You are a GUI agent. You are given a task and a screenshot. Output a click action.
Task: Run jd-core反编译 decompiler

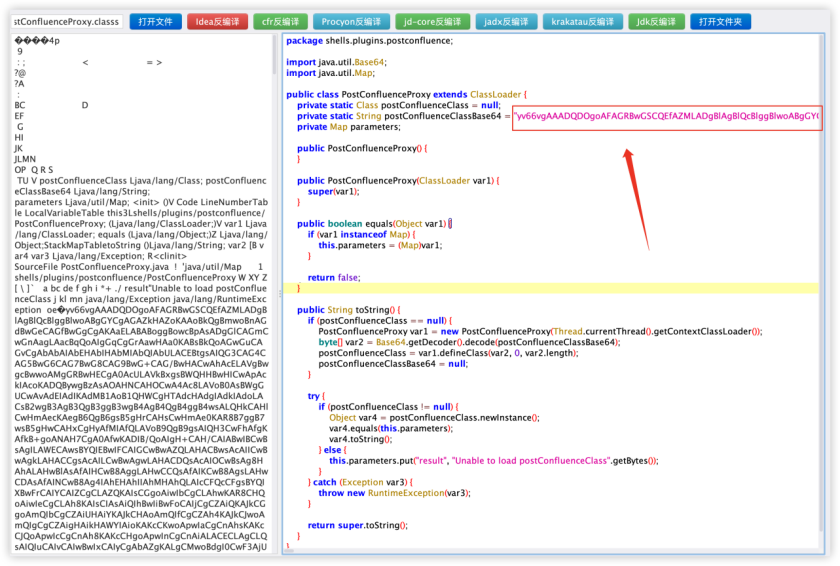(x=432, y=21)
